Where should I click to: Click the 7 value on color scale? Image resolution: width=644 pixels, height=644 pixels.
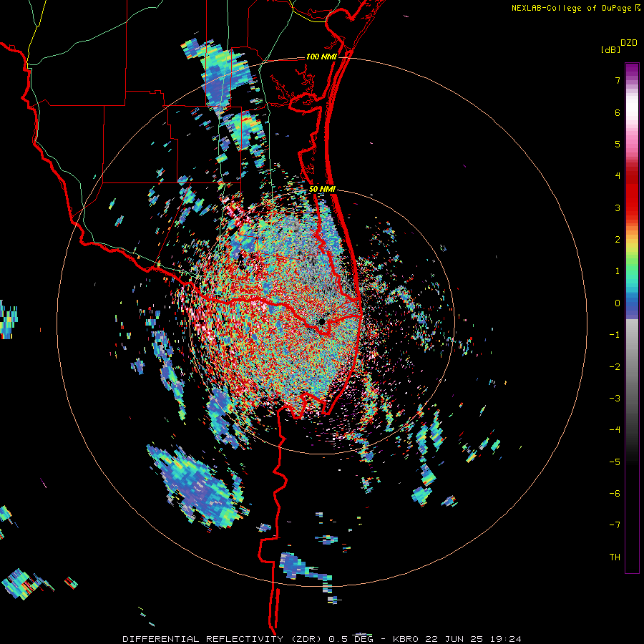(618, 80)
